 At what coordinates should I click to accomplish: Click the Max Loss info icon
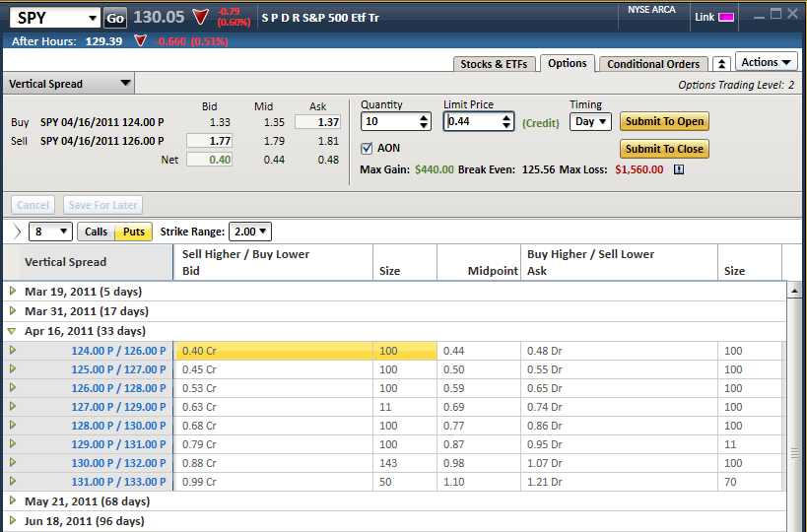tap(679, 169)
